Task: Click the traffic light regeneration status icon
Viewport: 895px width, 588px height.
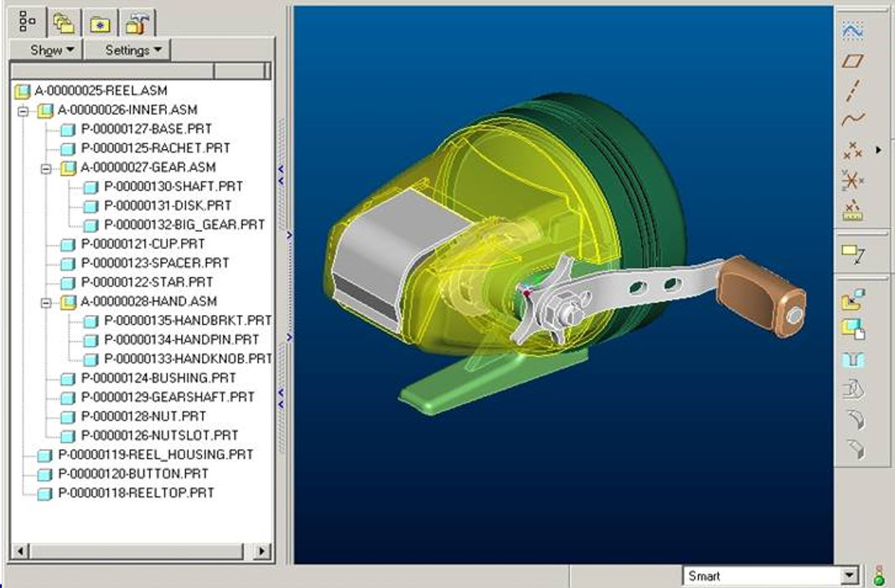Action: (878, 575)
